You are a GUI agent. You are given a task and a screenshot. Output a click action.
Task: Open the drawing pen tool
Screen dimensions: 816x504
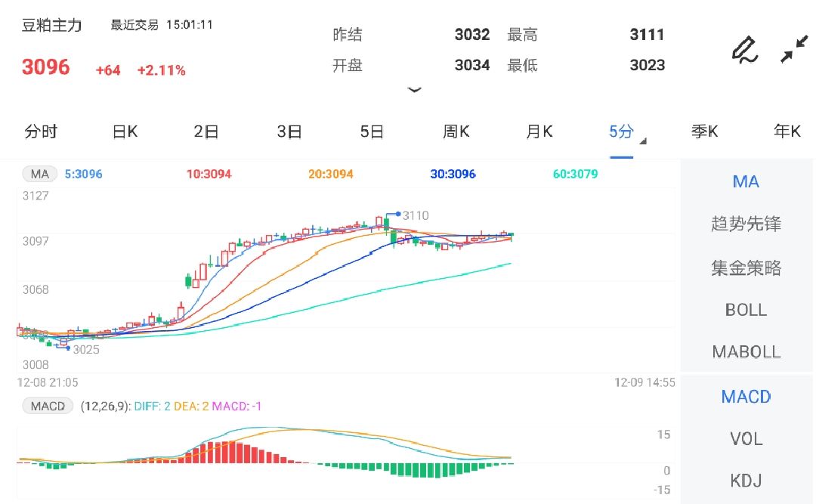coord(745,49)
